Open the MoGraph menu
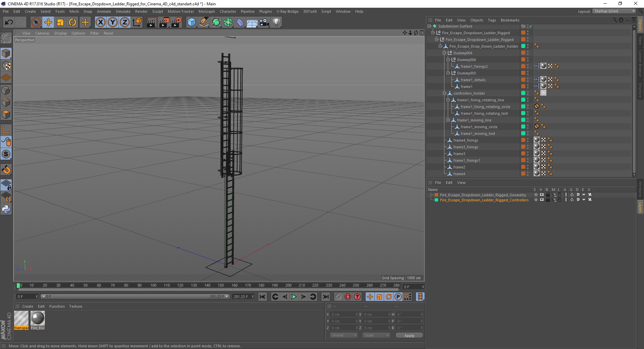The height and width of the screenshot is (349, 644). click(x=206, y=11)
